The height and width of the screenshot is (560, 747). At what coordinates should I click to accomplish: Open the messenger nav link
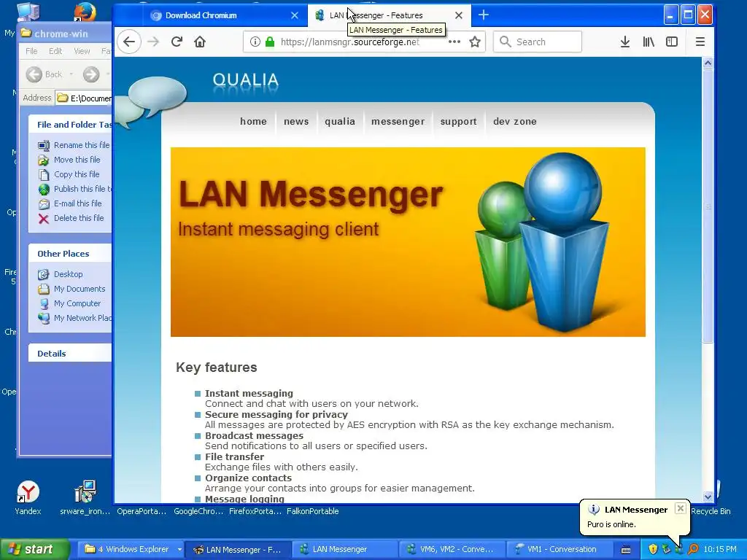pyautogui.click(x=398, y=122)
